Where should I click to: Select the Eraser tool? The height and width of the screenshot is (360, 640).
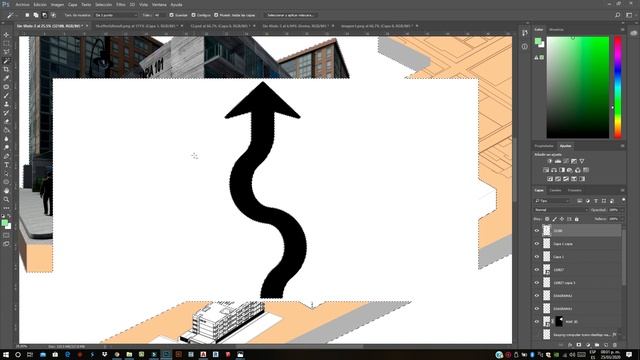tap(6, 122)
